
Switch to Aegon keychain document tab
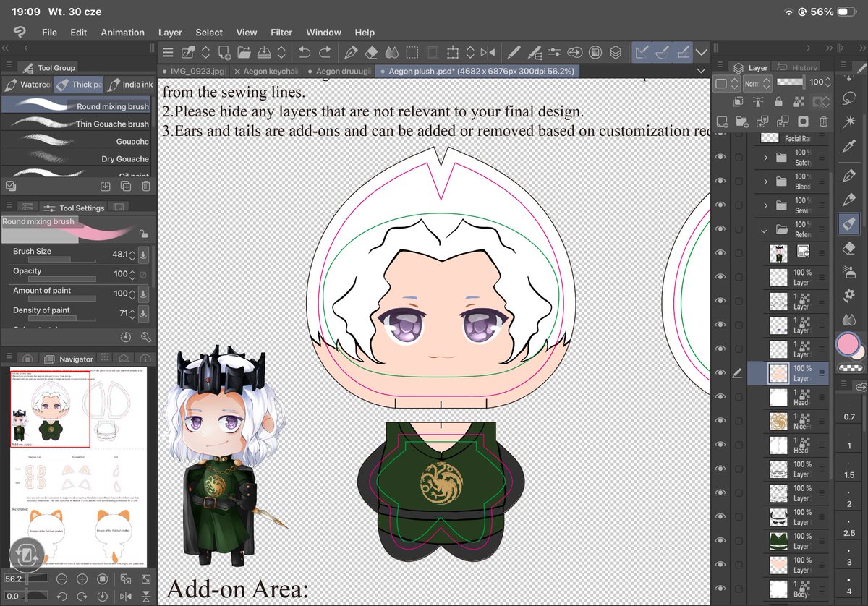(x=266, y=72)
